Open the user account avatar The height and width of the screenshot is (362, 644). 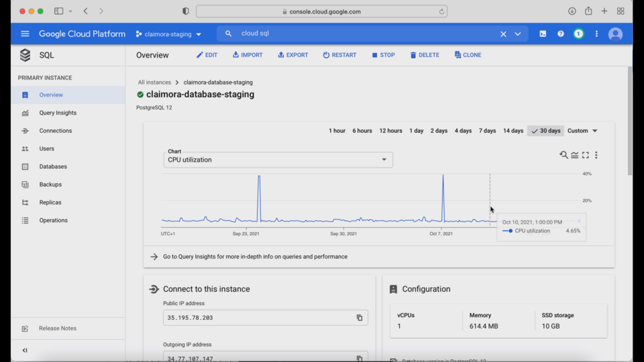615,34
